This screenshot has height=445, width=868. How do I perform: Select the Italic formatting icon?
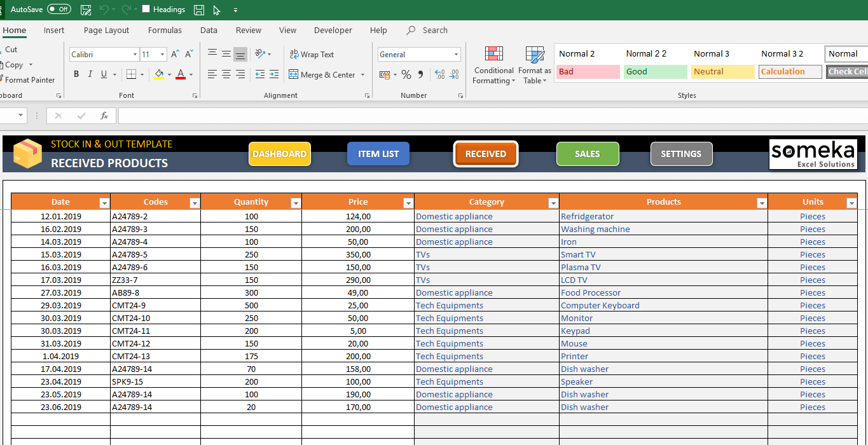click(89, 74)
